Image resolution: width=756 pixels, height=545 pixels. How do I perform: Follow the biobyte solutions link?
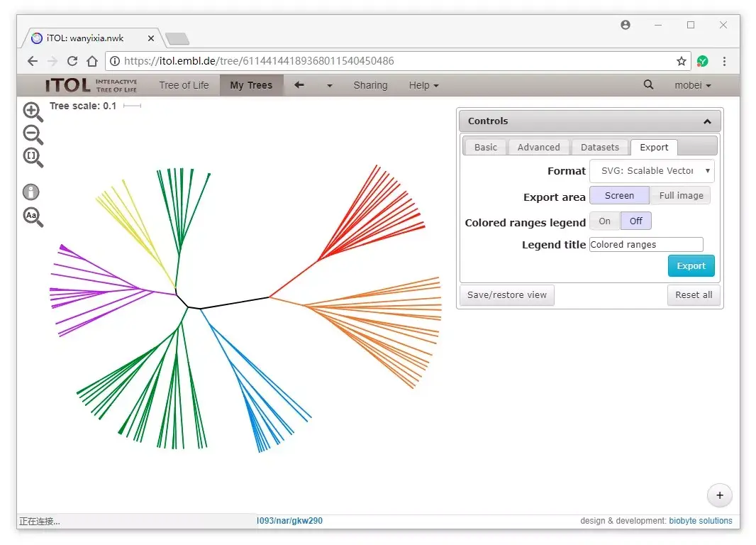pyautogui.click(x=700, y=521)
